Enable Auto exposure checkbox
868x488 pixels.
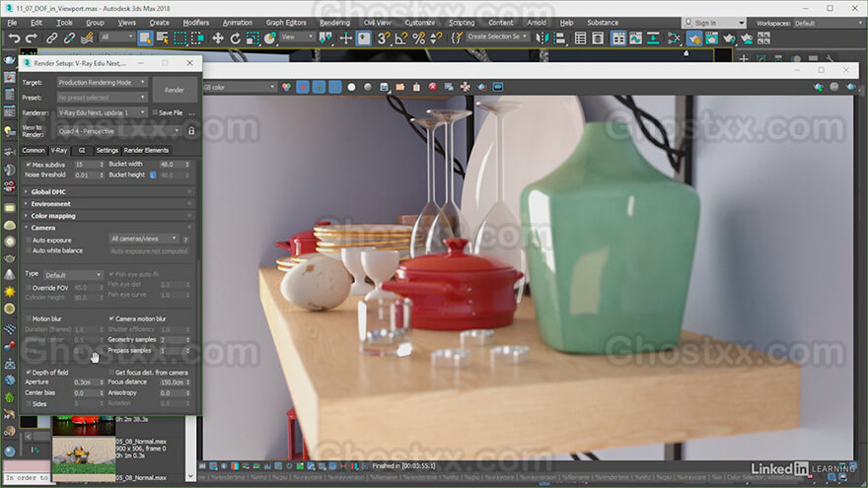pos(29,241)
